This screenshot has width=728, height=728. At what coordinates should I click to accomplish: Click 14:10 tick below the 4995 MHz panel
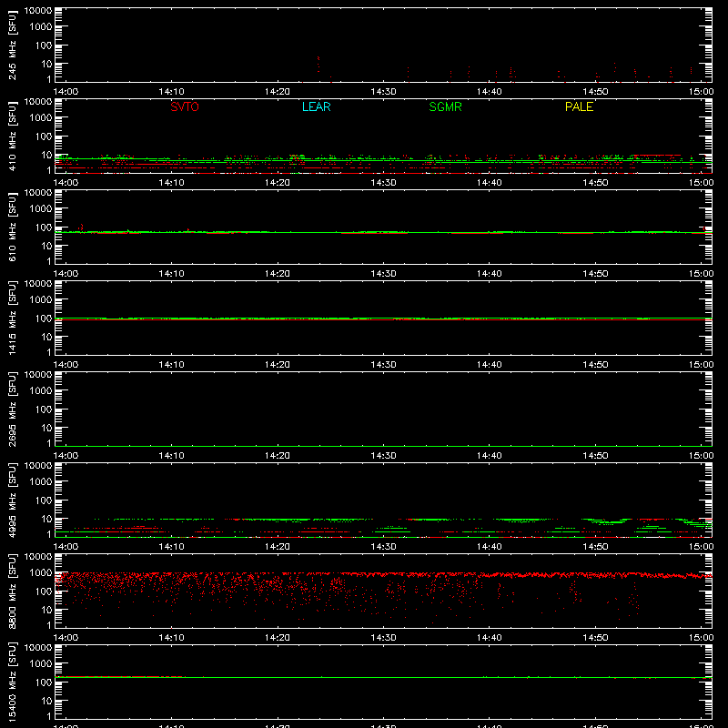[x=171, y=547]
